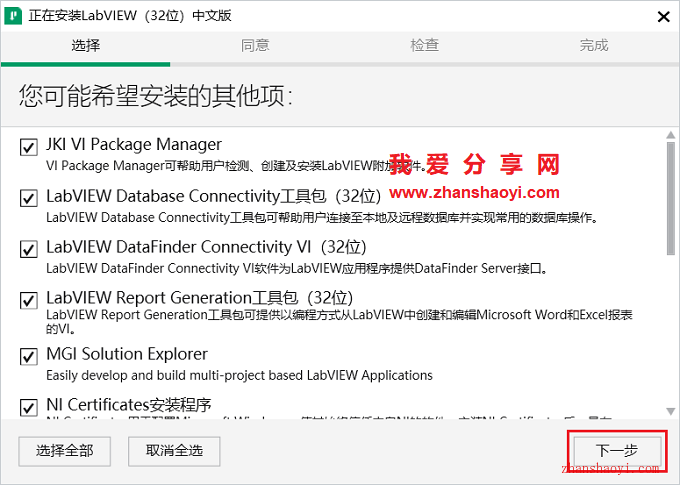Click the 您可能希望安装的其他项 heading
Image resolution: width=680 pixels, height=485 pixels.
156,95
